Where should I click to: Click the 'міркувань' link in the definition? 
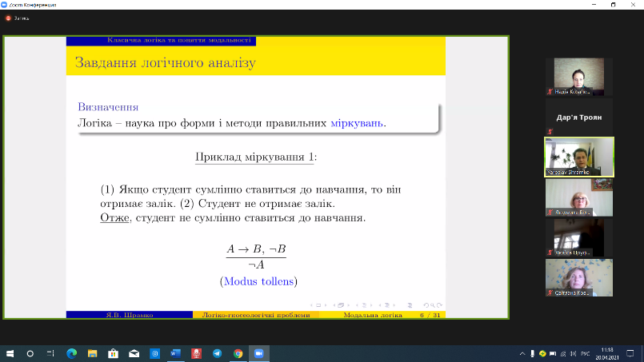click(x=357, y=123)
